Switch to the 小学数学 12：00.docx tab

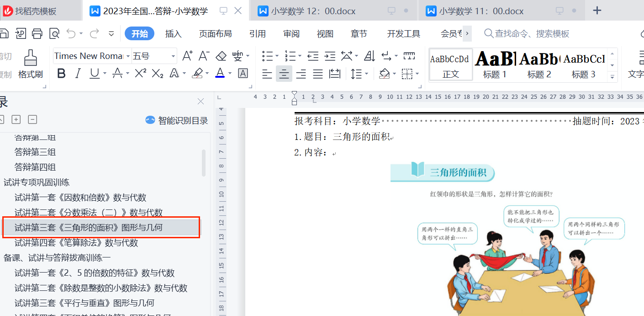(x=313, y=11)
